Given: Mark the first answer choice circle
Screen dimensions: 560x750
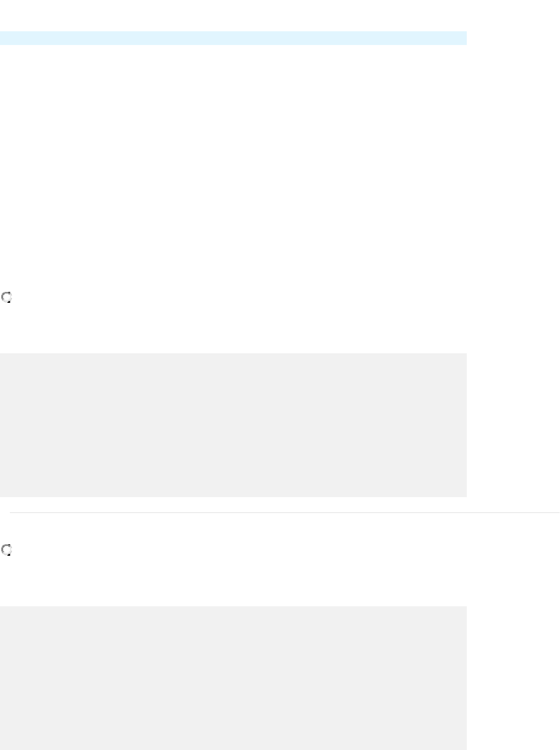Looking at the screenshot, I should (7, 297).
